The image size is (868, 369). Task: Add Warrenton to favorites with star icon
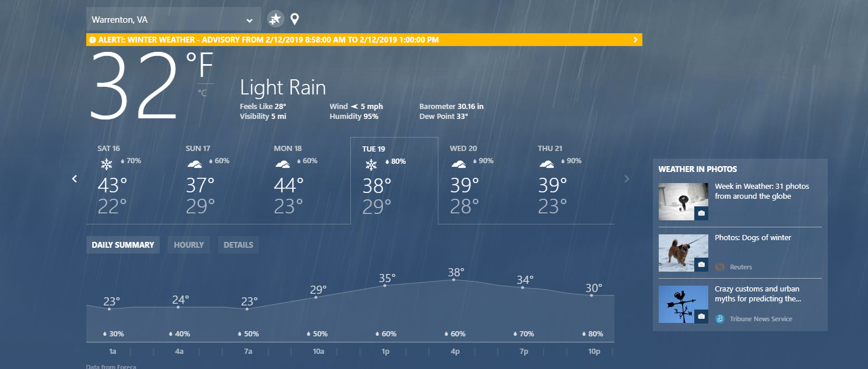pos(275,19)
